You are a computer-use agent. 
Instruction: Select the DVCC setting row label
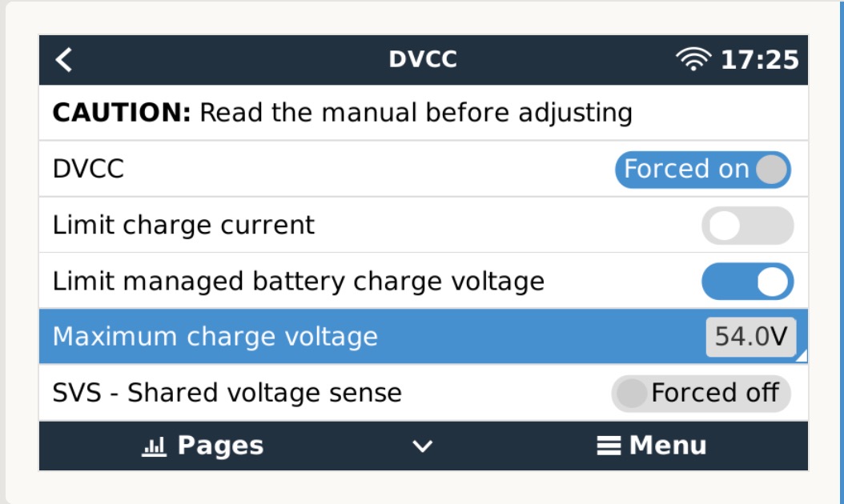click(x=88, y=170)
